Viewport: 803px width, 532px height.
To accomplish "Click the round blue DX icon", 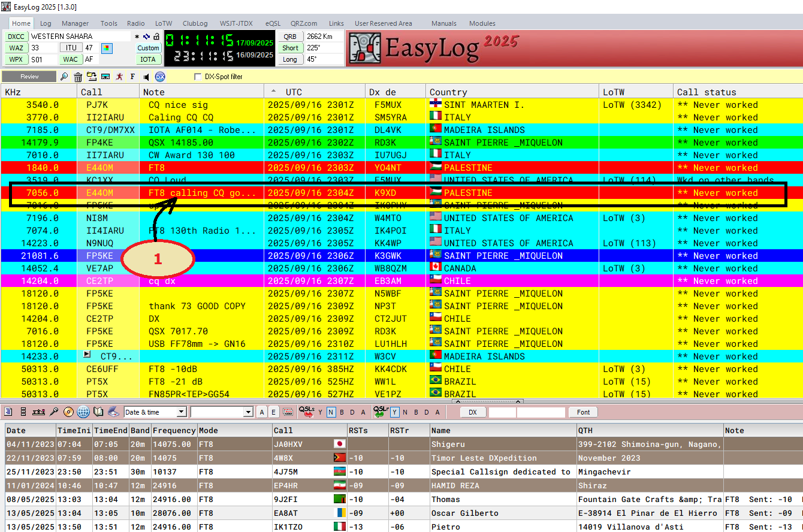I will 160,77.
